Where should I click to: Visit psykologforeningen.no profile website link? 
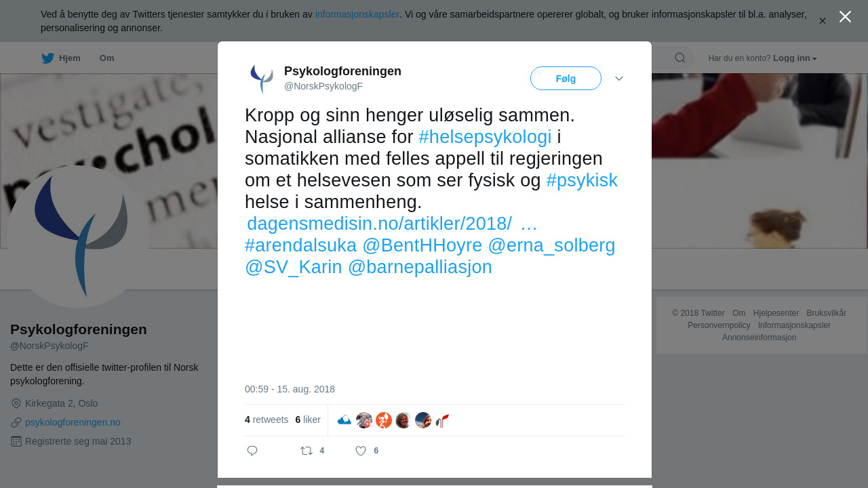point(73,422)
